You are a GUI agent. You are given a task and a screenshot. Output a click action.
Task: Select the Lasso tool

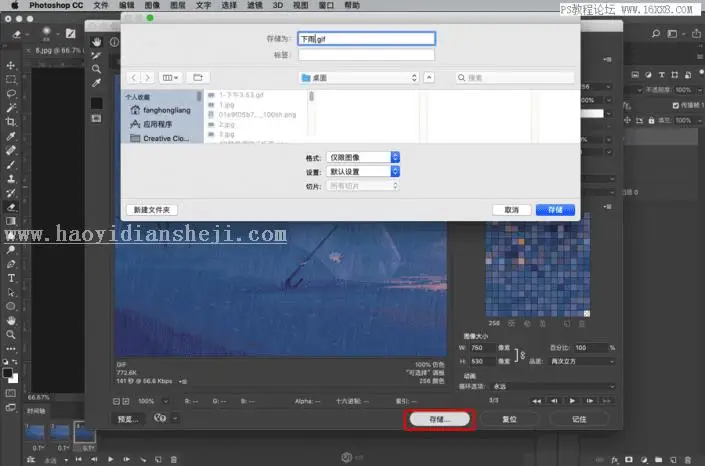11,94
